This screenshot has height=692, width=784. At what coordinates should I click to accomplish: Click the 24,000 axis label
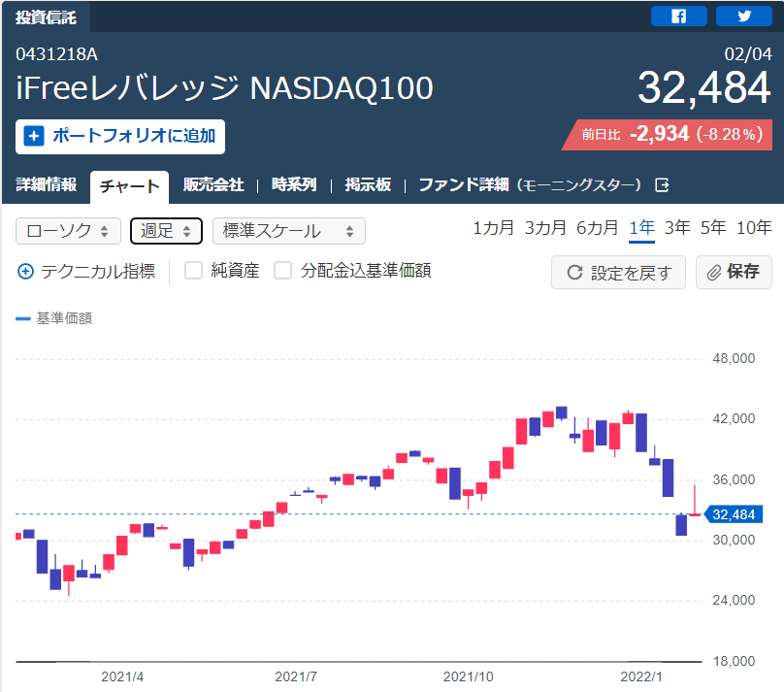[x=734, y=600]
